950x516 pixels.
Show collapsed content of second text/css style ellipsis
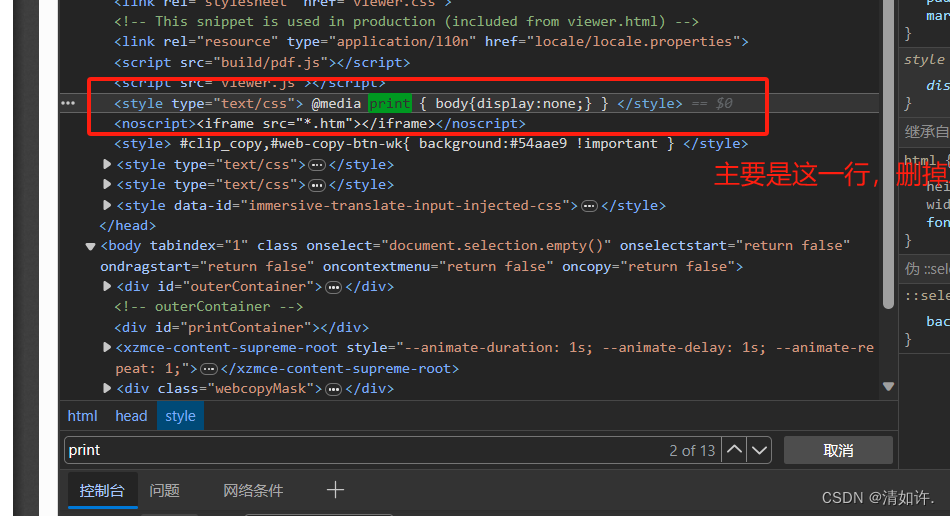(317, 185)
